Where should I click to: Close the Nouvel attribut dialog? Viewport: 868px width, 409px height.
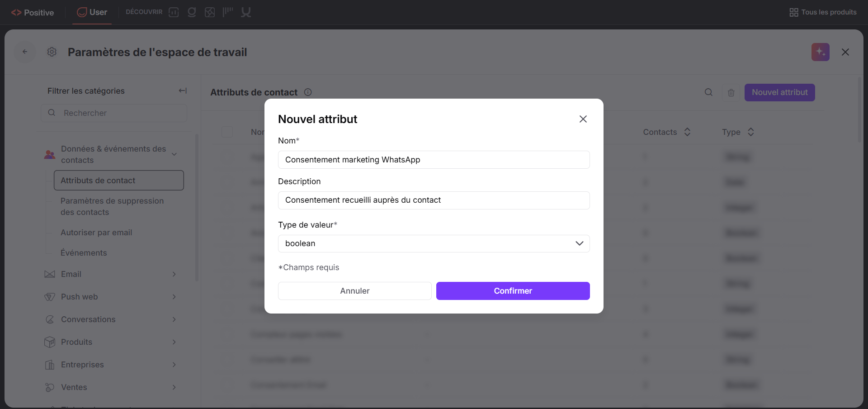coord(583,119)
